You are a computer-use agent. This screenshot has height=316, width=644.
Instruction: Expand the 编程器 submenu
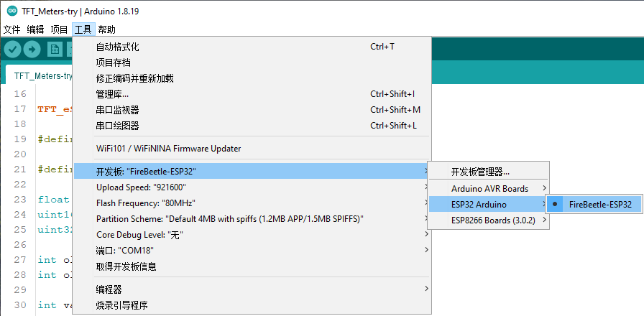(x=252, y=289)
